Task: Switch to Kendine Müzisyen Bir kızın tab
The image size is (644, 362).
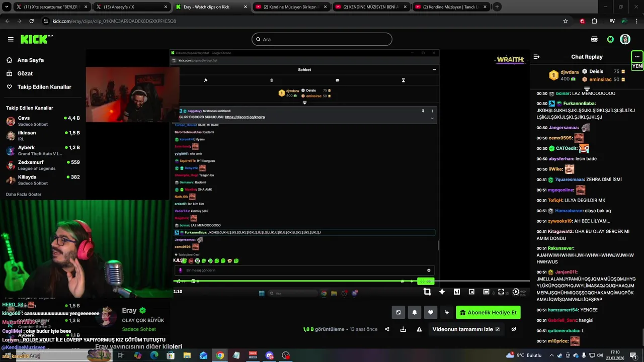Action: (291, 7)
